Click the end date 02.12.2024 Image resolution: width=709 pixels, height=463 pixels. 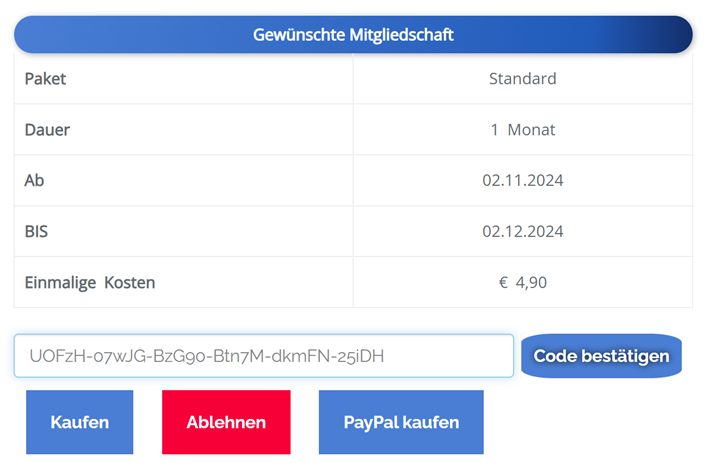(522, 232)
